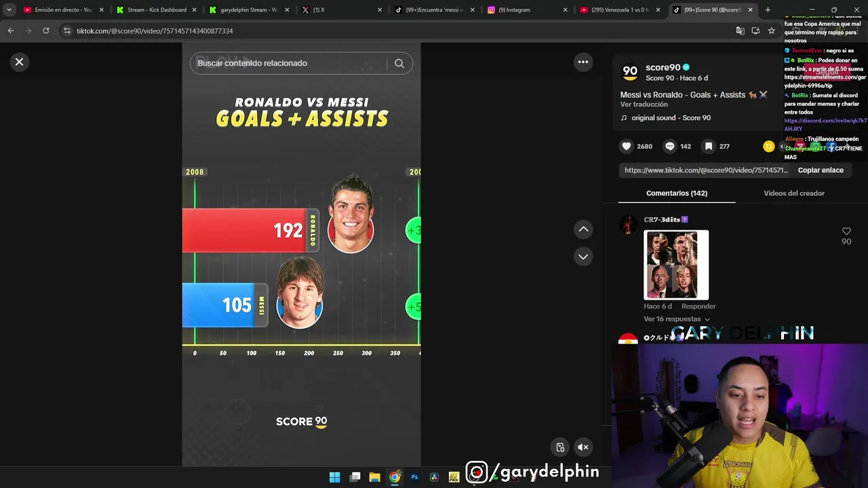Image resolution: width=868 pixels, height=488 pixels.
Task: Close the '(9) Instagram' tab
Action: tap(565, 10)
